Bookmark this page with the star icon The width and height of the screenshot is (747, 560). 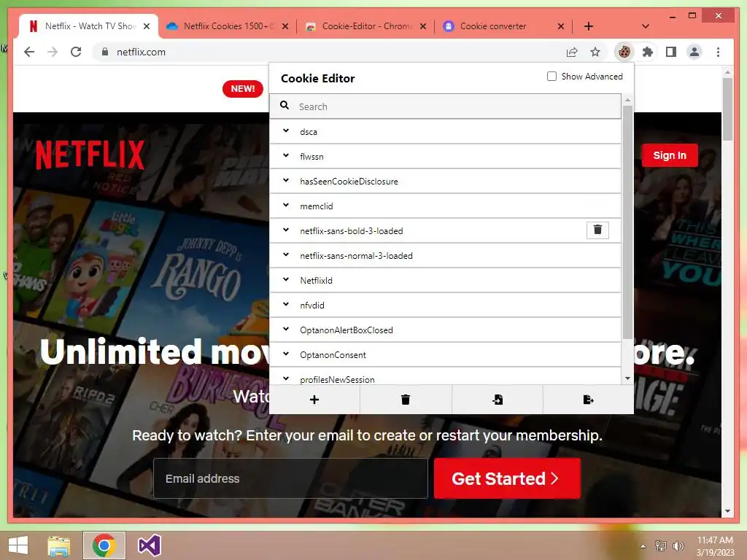pyautogui.click(x=595, y=52)
